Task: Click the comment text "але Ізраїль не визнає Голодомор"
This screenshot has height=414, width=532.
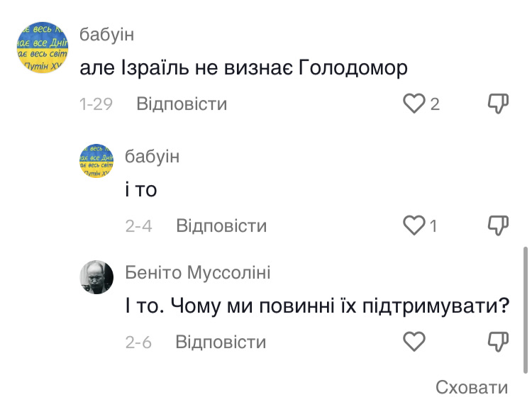Action: pos(243,68)
